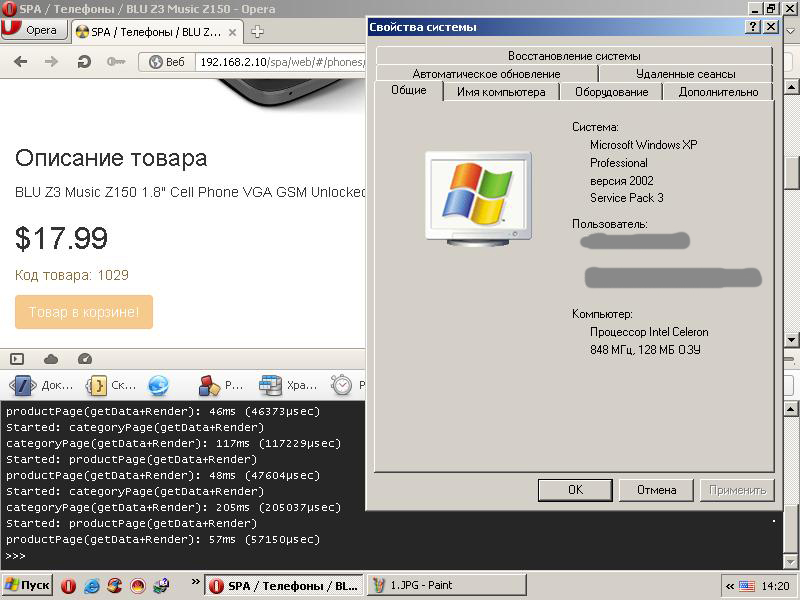
Task: Switch to 1.JPG - Paint taskbar button
Action: tap(446, 585)
